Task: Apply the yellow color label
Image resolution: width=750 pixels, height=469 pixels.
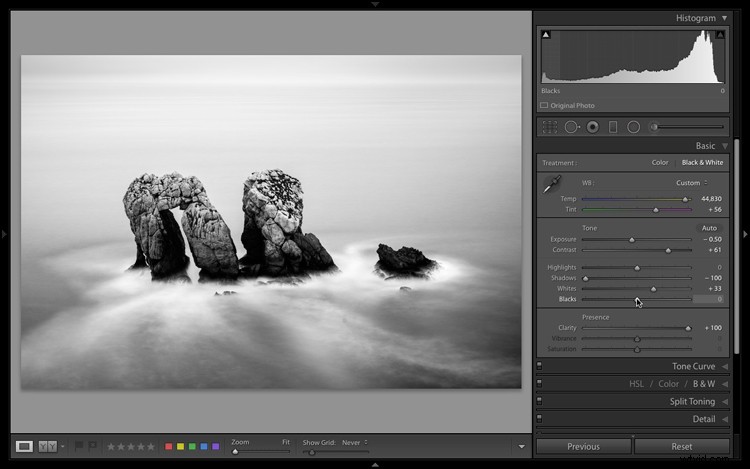Action: point(180,447)
